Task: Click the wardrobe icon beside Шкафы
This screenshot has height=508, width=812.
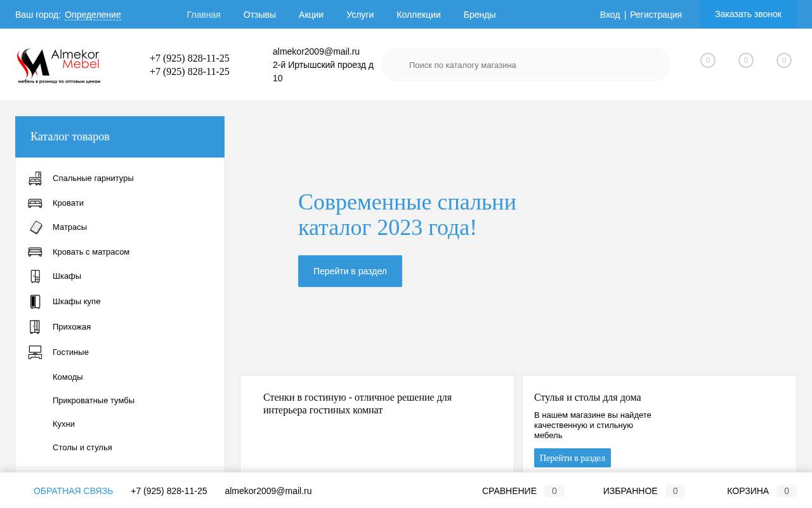Action: [x=36, y=276]
